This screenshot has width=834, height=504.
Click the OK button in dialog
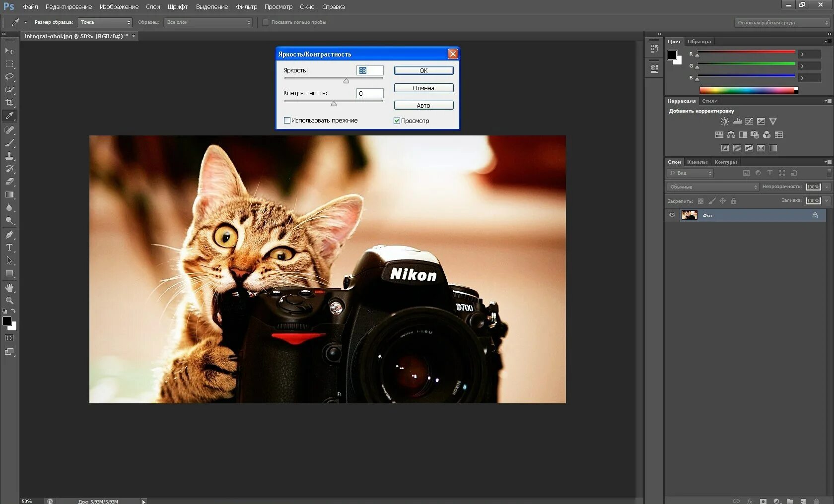[x=423, y=70]
